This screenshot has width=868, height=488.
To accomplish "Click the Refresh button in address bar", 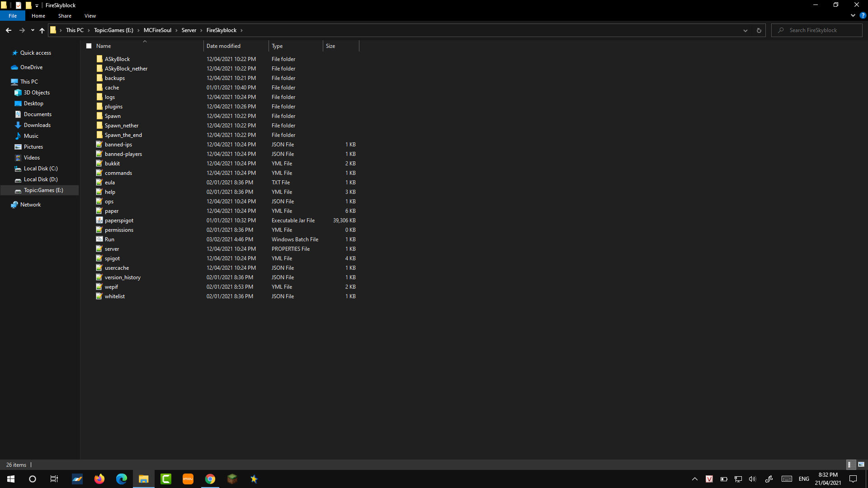I will (x=759, y=30).
